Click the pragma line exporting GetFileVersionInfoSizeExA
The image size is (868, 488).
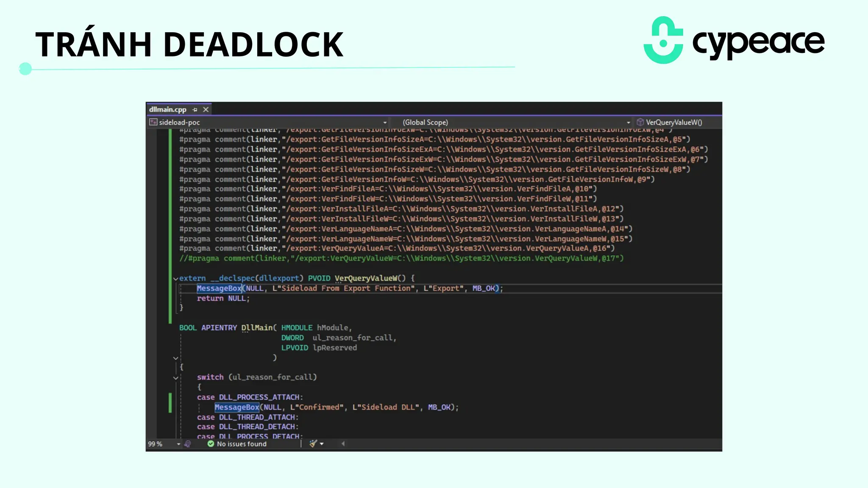[x=444, y=150]
